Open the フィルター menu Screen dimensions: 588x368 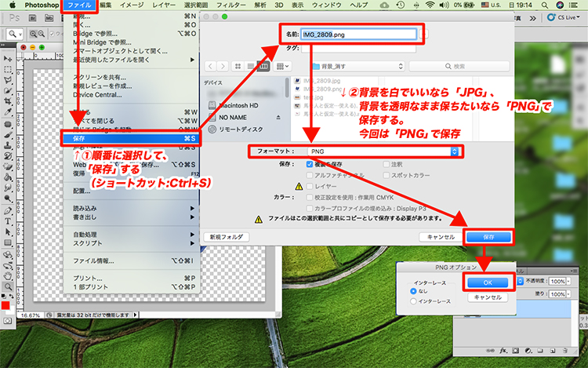231,5
